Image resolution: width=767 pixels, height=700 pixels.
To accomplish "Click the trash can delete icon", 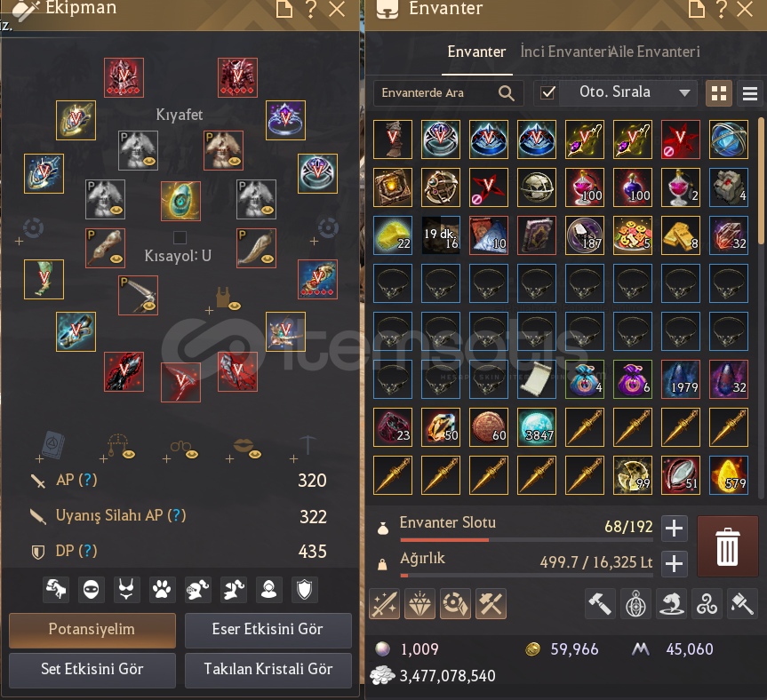I will coord(727,546).
